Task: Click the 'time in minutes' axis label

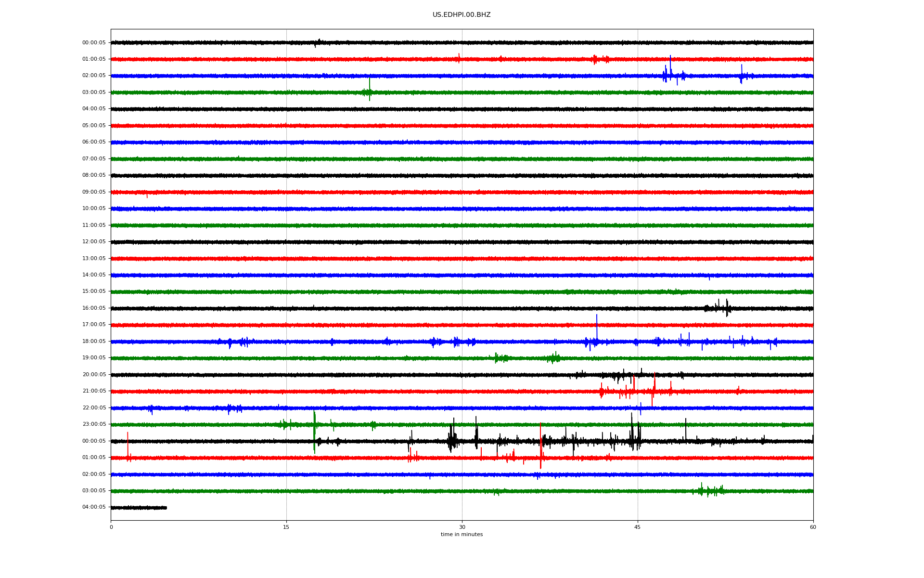Action: click(x=462, y=535)
